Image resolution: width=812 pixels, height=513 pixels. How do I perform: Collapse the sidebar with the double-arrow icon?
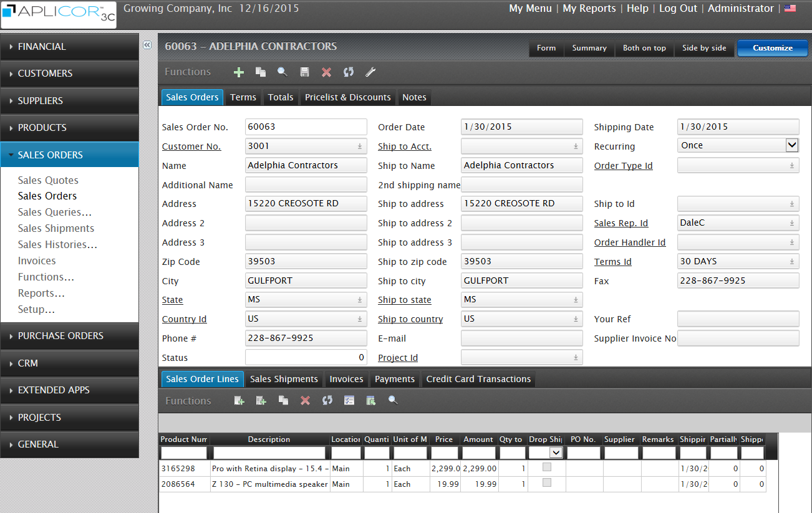[147, 45]
